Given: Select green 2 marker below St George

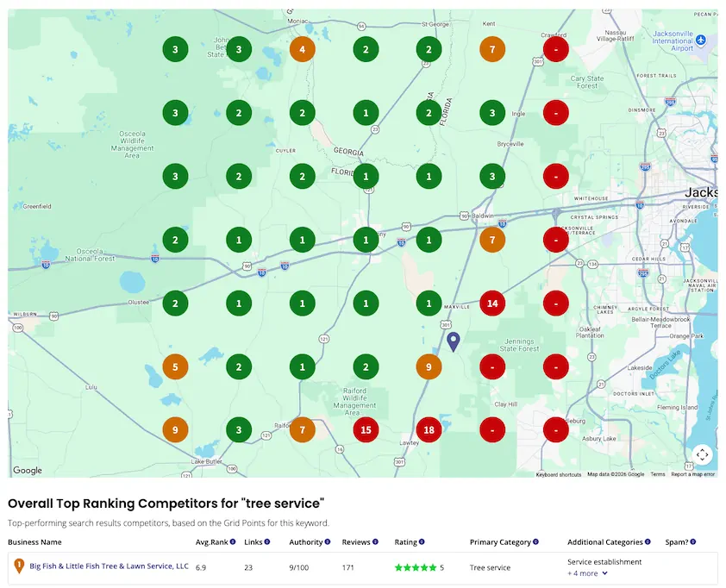Looking at the screenshot, I should point(429,49).
